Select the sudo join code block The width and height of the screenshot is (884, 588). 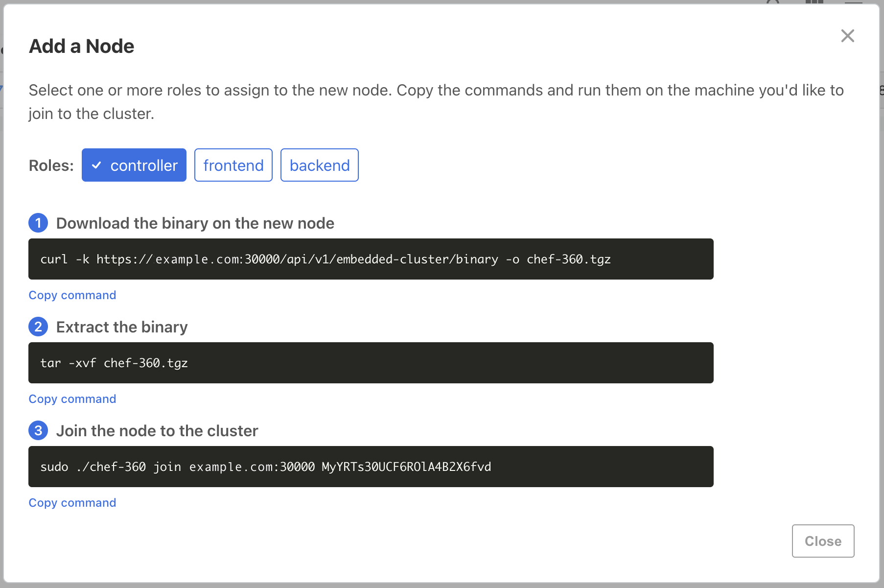371,467
